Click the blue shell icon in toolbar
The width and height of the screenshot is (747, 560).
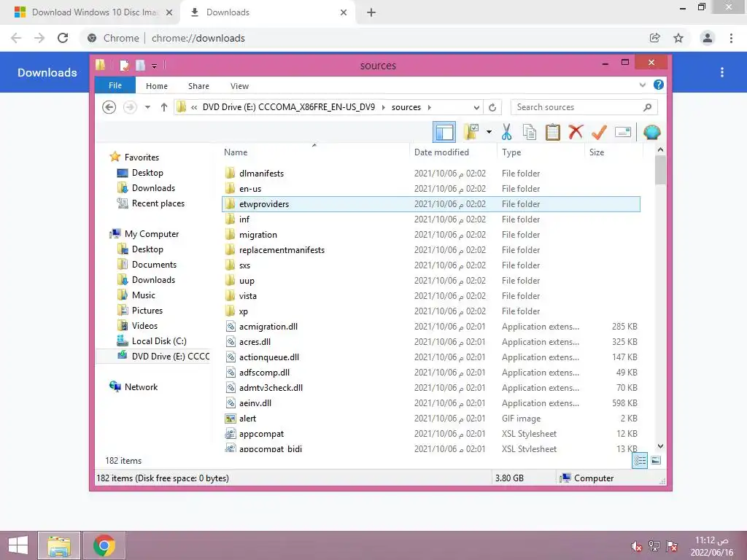[651, 132]
